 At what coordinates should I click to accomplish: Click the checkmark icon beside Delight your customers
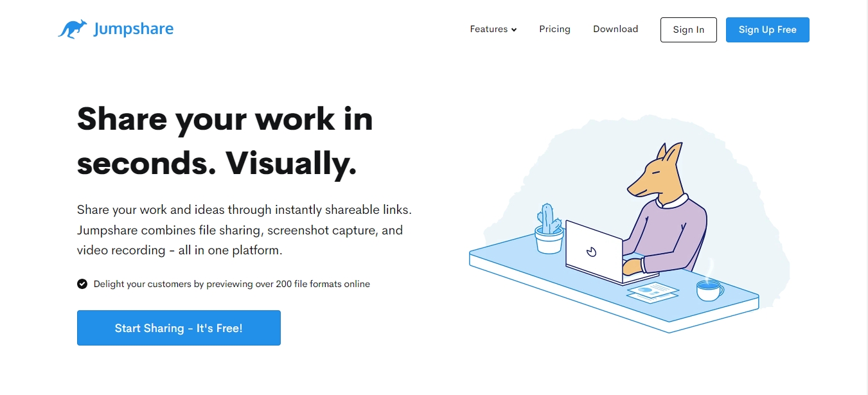(x=82, y=284)
